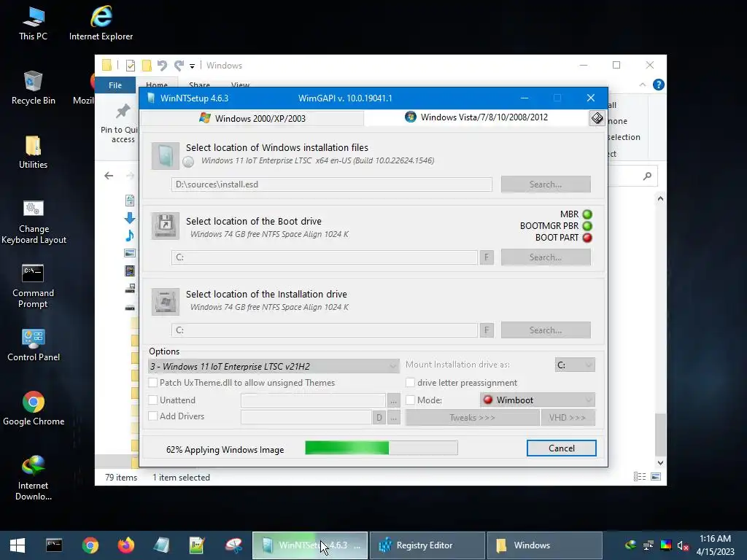Open the Wimboot mode dropdown
747x560 pixels.
538,400
